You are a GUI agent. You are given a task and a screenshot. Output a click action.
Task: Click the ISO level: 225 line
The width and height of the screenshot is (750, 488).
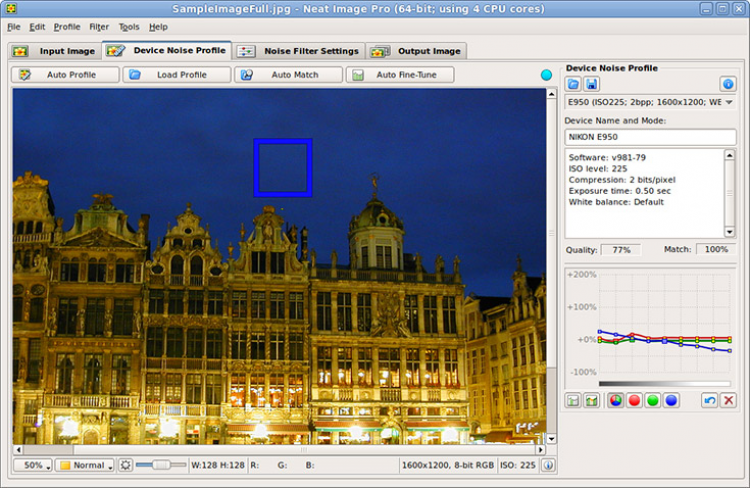598,168
